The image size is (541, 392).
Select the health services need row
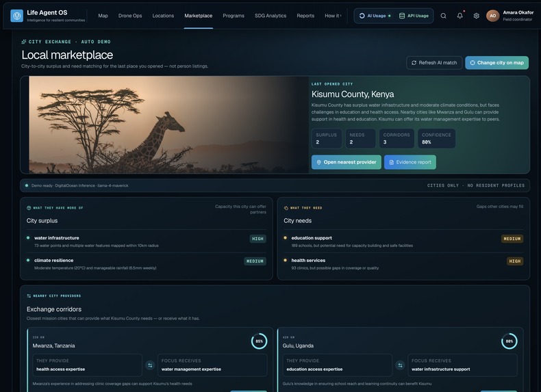click(x=403, y=264)
